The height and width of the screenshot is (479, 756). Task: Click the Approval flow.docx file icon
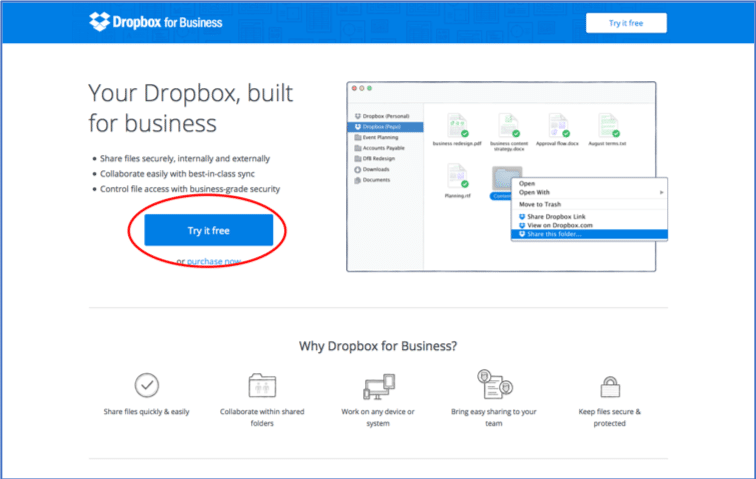tap(558, 125)
